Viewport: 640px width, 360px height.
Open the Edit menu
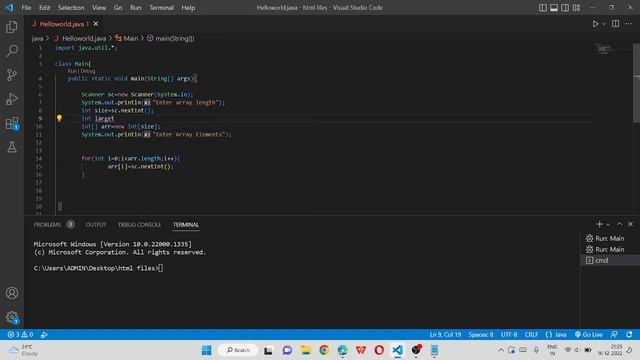(x=44, y=8)
